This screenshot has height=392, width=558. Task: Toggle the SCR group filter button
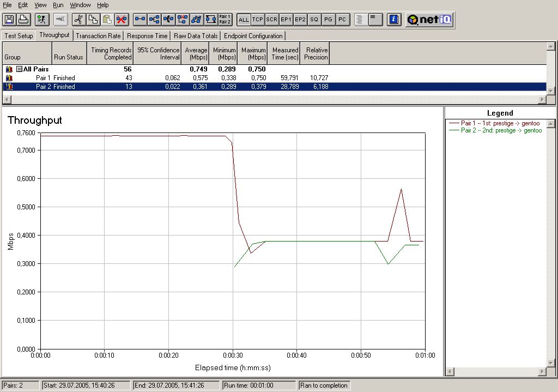point(271,20)
